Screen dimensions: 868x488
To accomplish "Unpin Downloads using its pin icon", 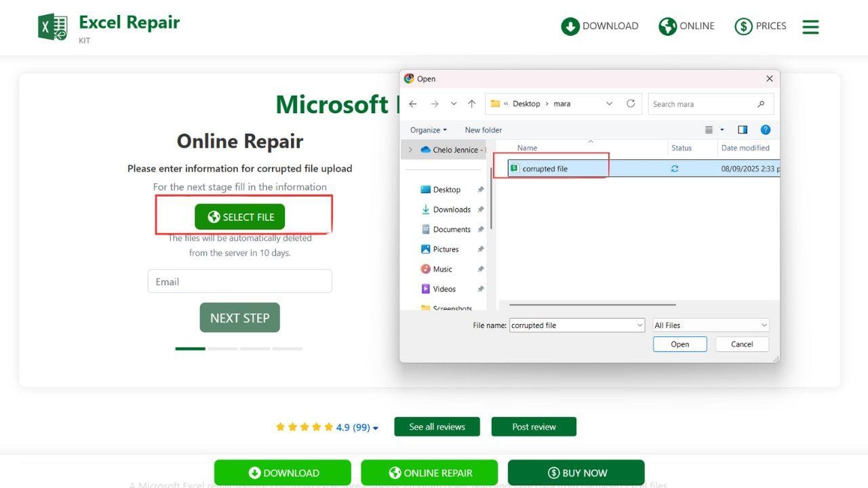I will pos(480,209).
